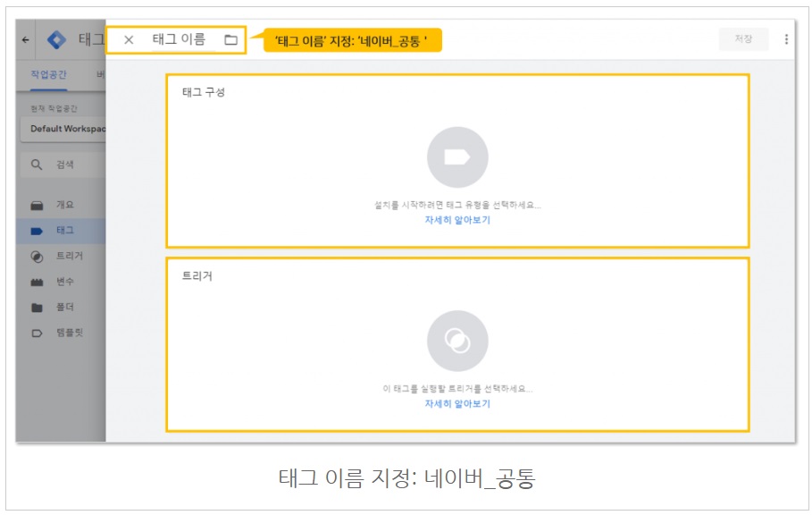812x515 pixels.
Task: Click the Google Tag Manager logo
Action: coord(56,40)
